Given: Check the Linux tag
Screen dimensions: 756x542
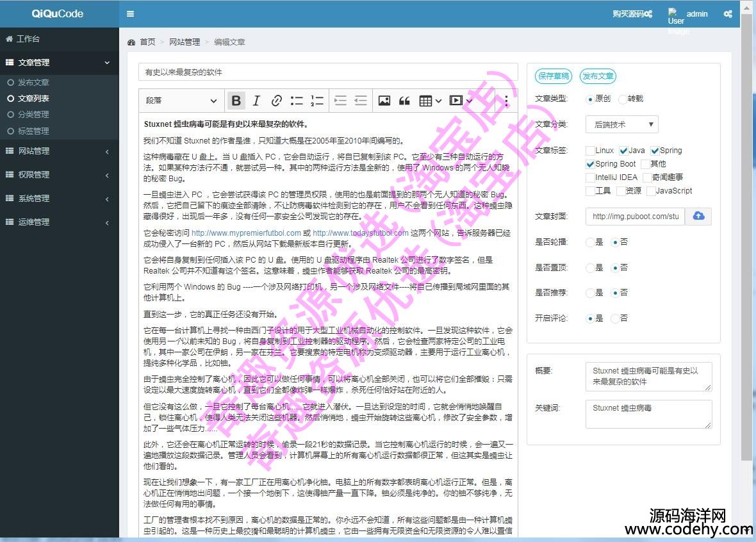Looking at the screenshot, I should [590, 151].
